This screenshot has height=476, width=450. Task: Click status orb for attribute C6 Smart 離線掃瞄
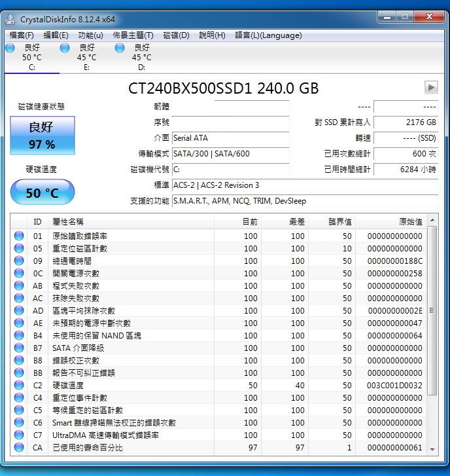click(19, 422)
